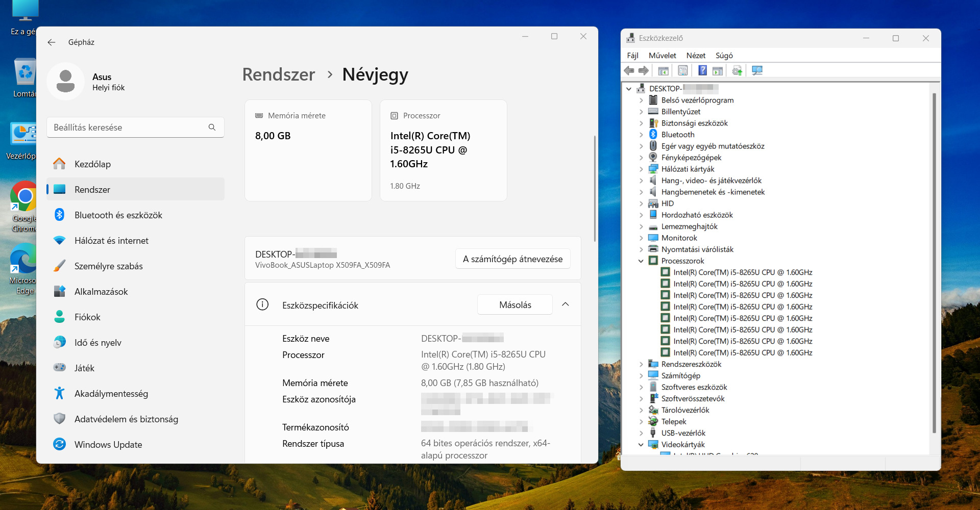Viewport: 980px width, 510px height.
Task: Select the Google Chrome desktop shortcut
Action: [x=24, y=207]
